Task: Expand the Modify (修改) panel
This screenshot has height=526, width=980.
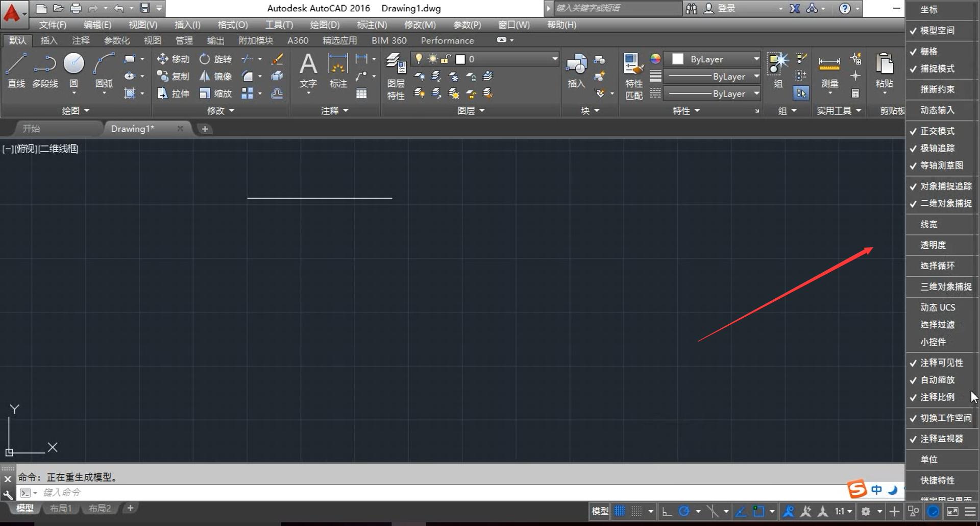Action: (x=220, y=111)
